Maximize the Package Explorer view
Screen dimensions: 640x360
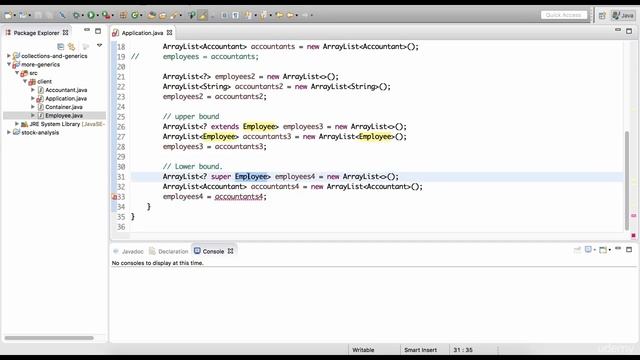(x=98, y=31)
